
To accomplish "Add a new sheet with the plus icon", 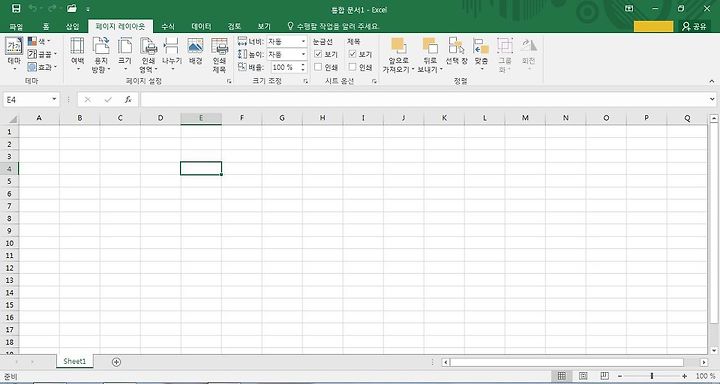I will pyautogui.click(x=116, y=362).
